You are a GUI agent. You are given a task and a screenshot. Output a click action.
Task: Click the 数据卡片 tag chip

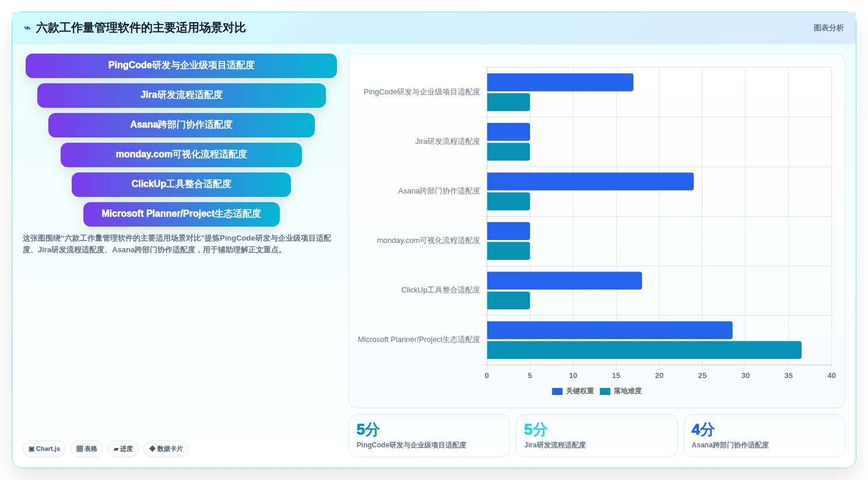point(166,449)
